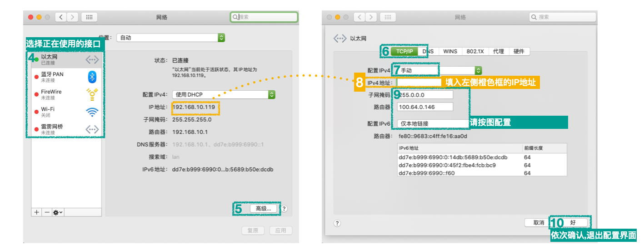This screenshot has width=644, height=250.
Task: Select the Wi-Fi interface in sidebar
Action: click(x=64, y=112)
